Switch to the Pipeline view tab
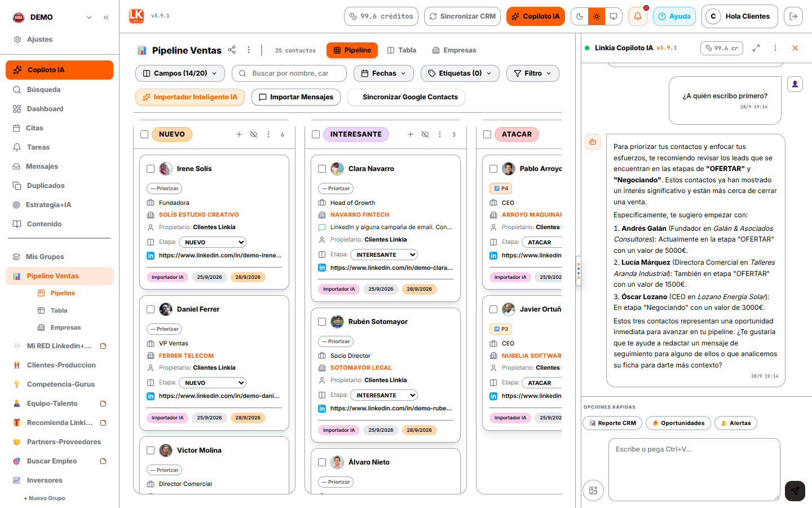Screen dimensions: 812x508 point(352,50)
